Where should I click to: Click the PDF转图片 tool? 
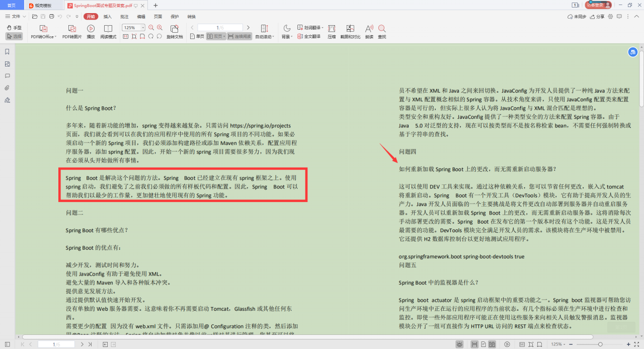pos(72,32)
